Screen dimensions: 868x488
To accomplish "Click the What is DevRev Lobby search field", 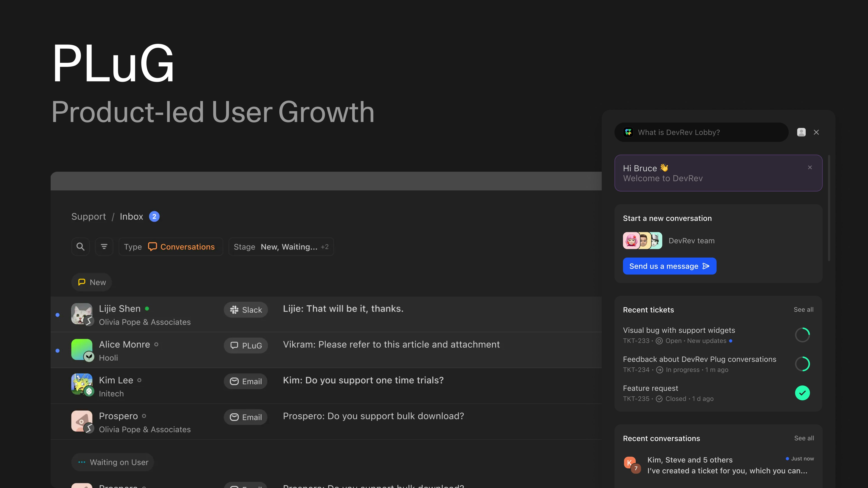I will click(701, 132).
